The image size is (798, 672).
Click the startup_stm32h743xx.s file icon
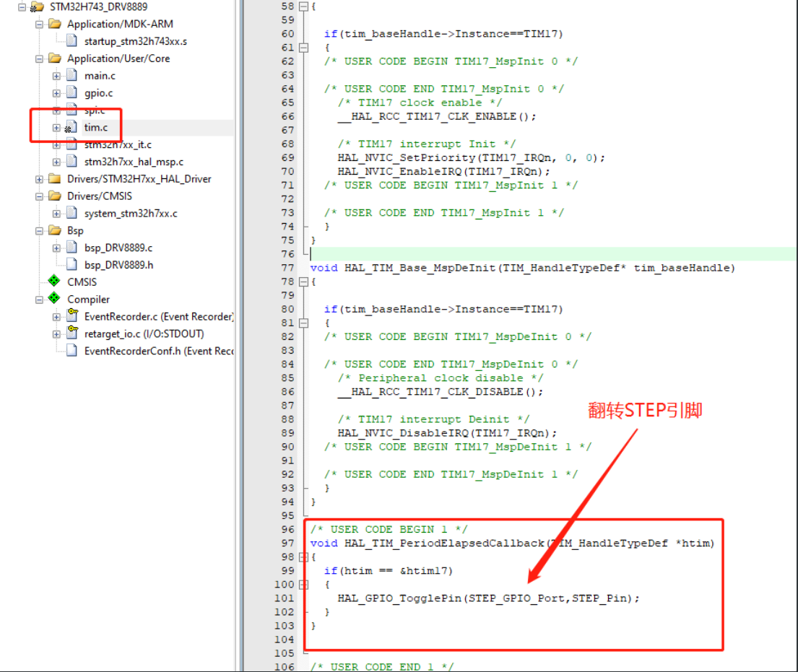pos(70,41)
